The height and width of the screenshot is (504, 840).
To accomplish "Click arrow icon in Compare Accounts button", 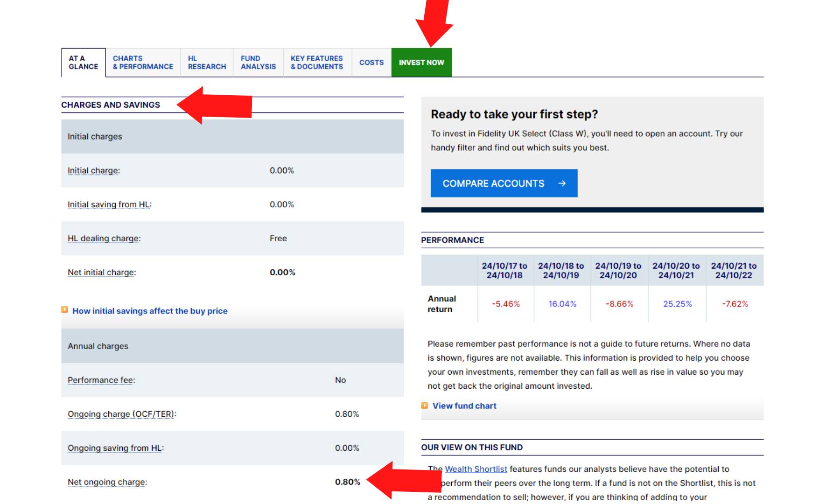I will 562,183.
